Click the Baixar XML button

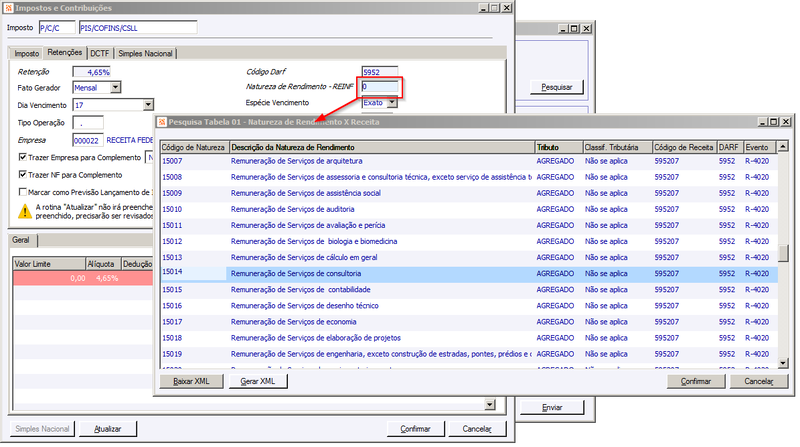coord(191,381)
